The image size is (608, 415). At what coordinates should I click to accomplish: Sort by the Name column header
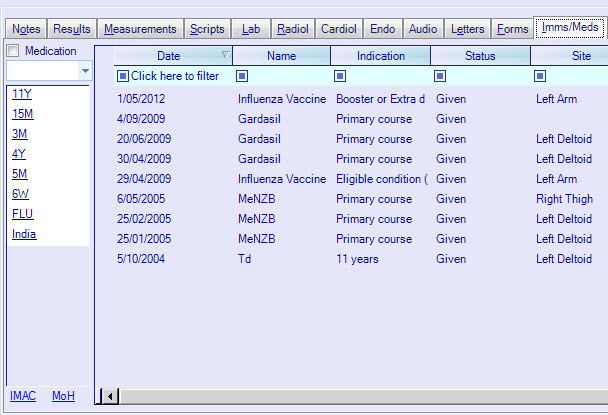coord(282,56)
